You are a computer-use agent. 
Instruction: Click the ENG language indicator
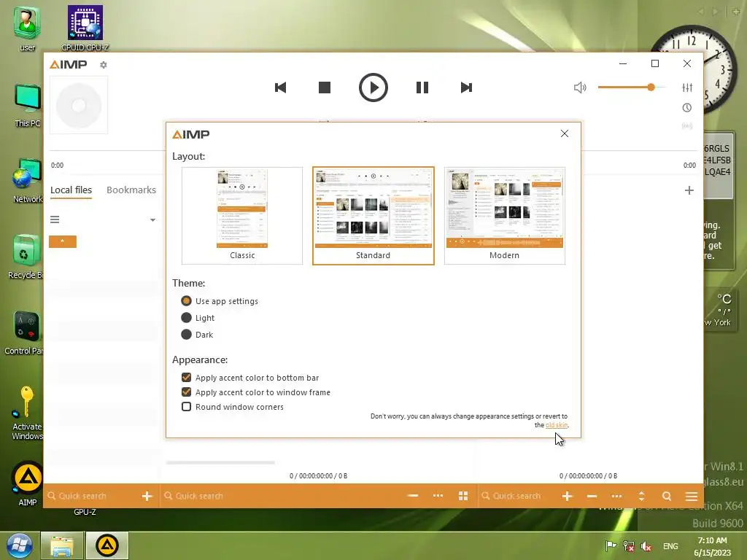[670, 546]
